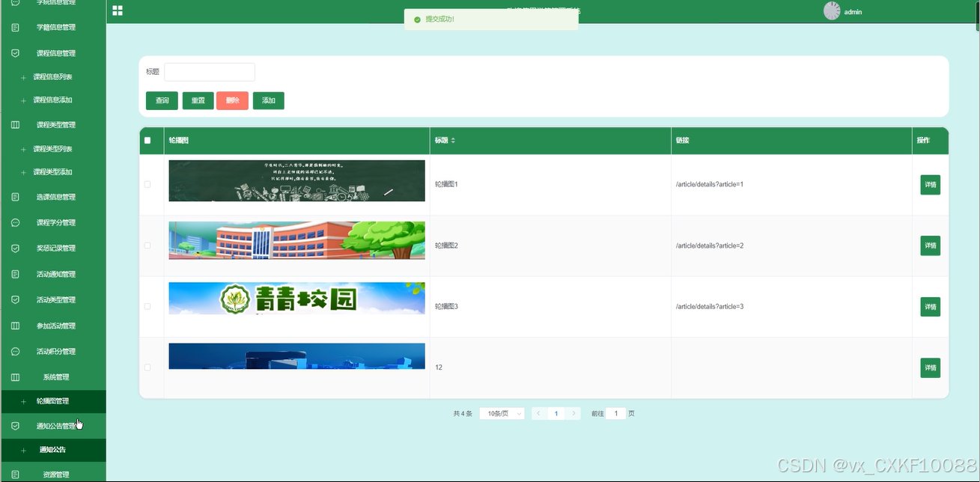Click the 重置 reset button
This screenshot has width=980, height=482.
[198, 100]
